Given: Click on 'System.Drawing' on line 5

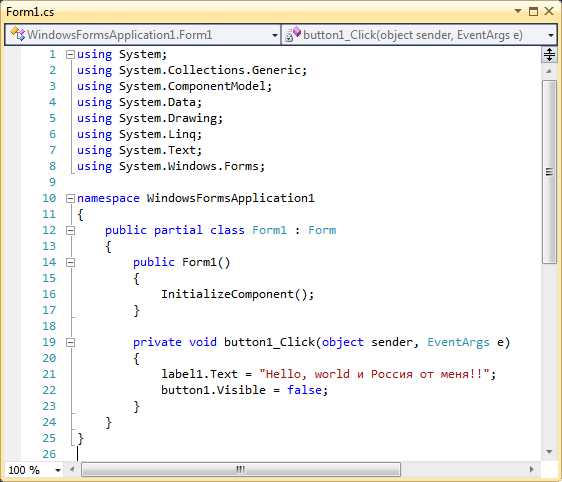Looking at the screenshot, I should 168,119.
